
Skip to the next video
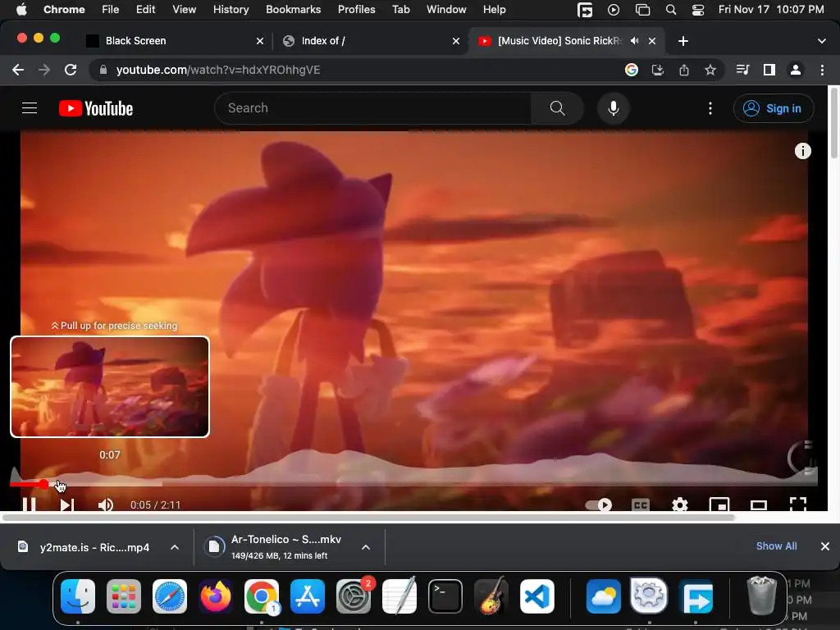coord(67,504)
